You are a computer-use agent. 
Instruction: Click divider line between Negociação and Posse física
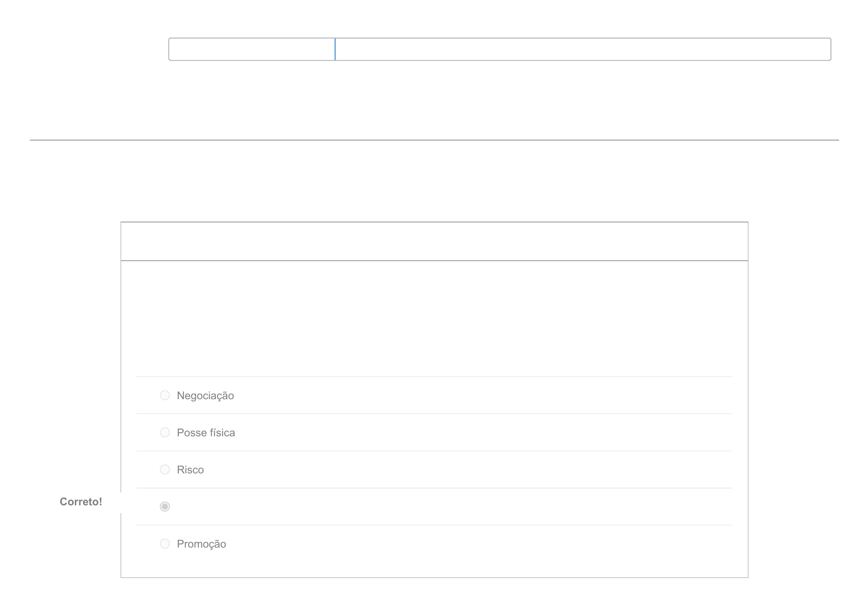[434, 414]
